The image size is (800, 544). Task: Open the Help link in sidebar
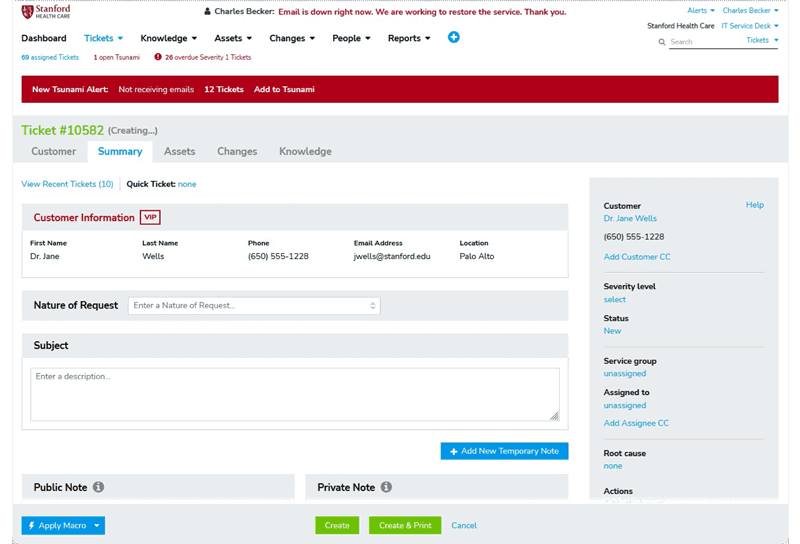click(x=755, y=205)
